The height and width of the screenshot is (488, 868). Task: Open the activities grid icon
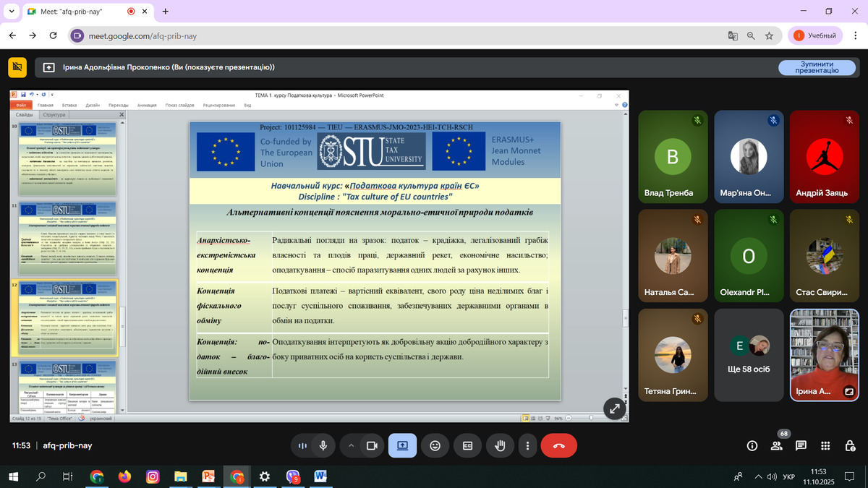coord(826,446)
